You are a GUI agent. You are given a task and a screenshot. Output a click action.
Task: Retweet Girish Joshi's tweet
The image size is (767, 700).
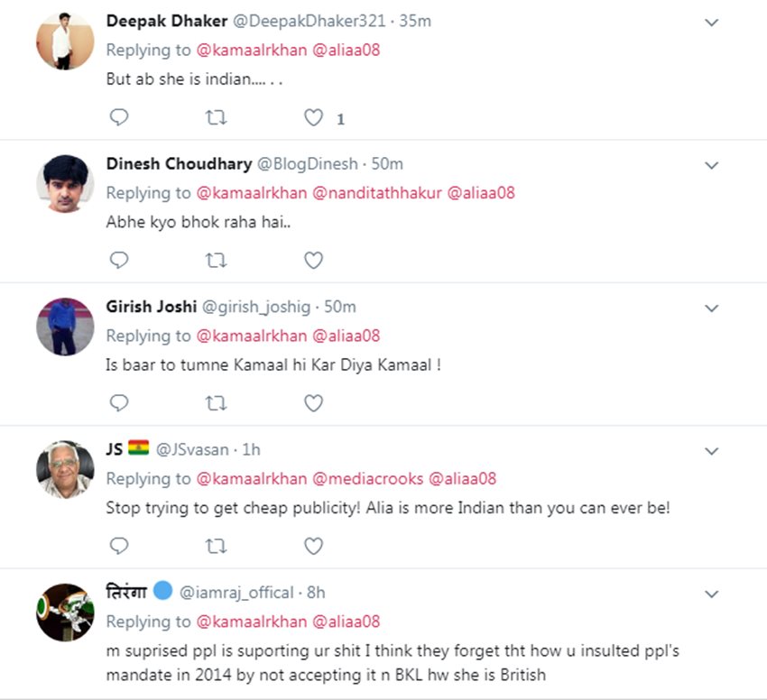[216, 403]
